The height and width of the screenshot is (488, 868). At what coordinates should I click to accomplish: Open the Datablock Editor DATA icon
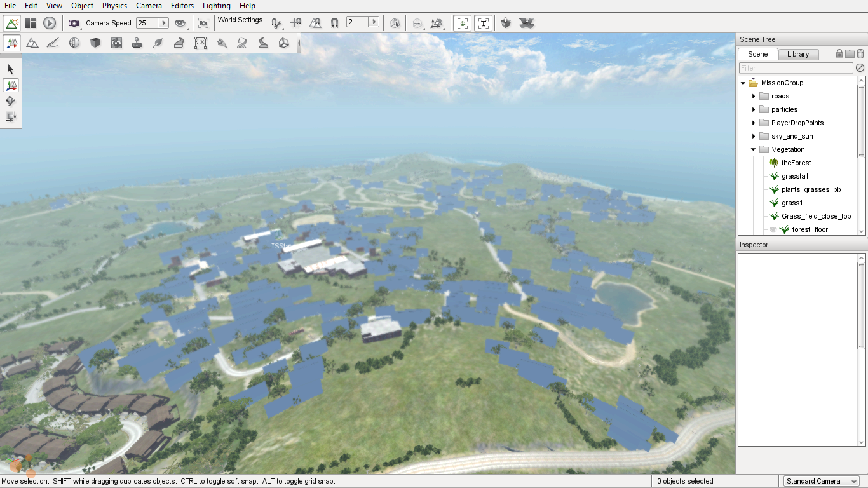coord(116,43)
